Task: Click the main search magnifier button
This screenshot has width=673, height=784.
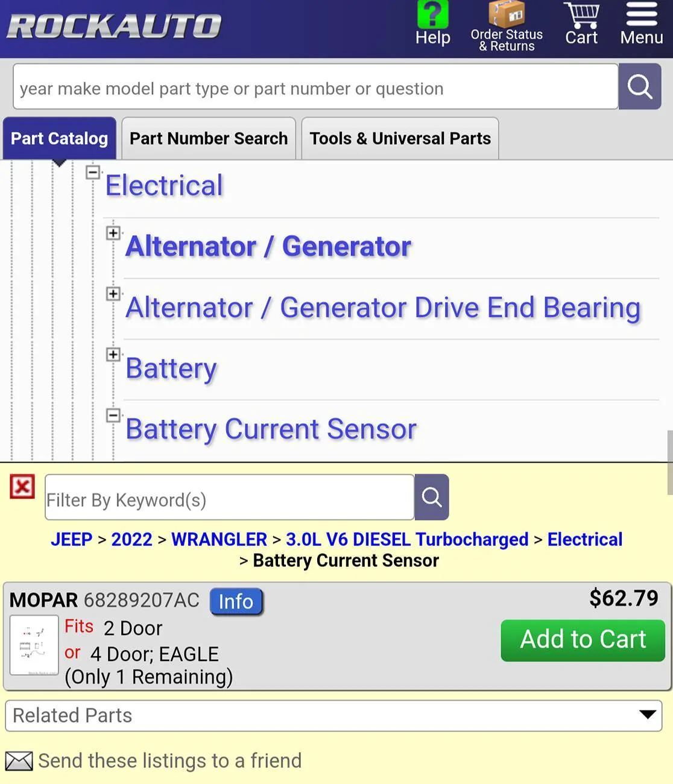Action: click(x=640, y=87)
